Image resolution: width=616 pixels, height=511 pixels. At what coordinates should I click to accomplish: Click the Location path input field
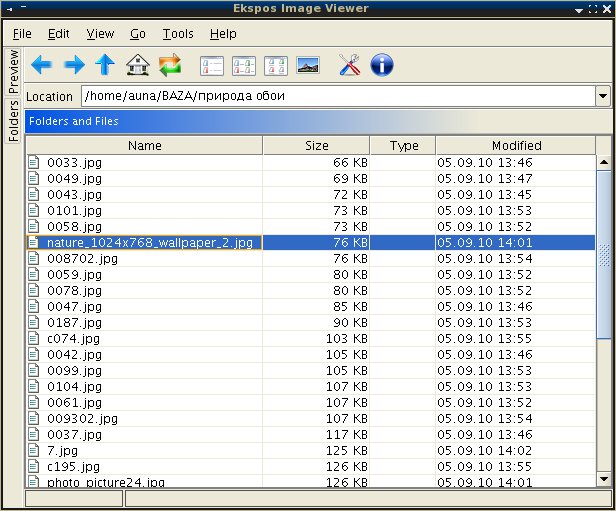(x=338, y=96)
